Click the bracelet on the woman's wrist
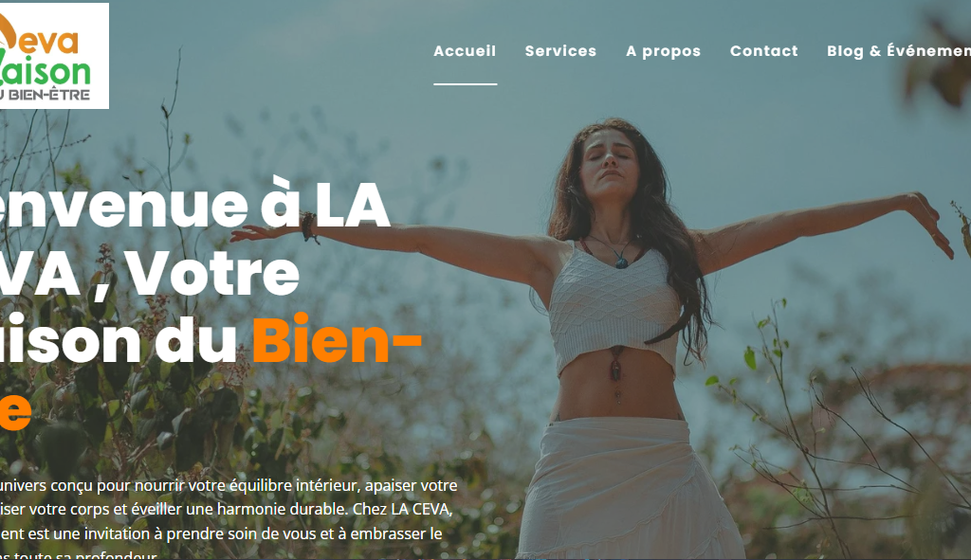Image resolution: width=971 pixels, height=560 pixels. coord(308,226)
